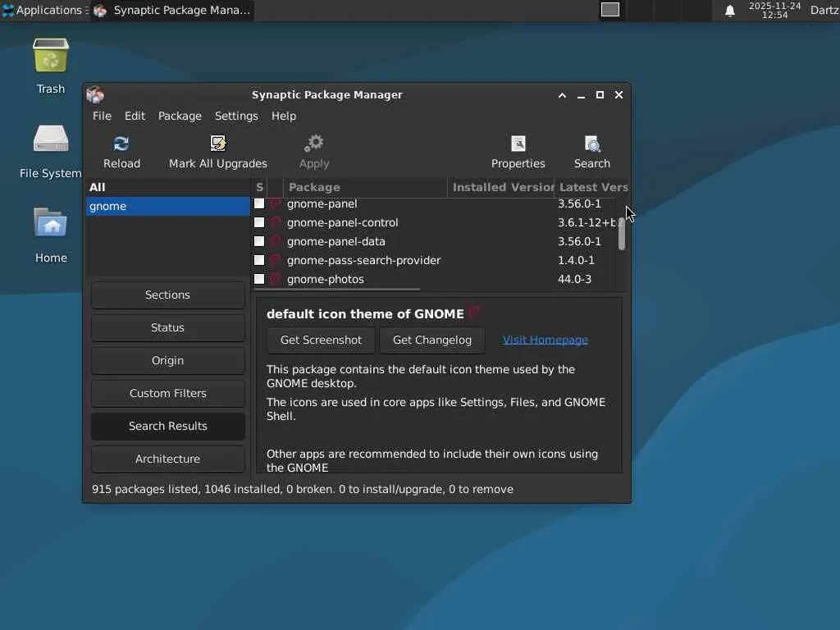Open the Package menu
Image resolution: width=840 pixels, height=630 pixels.
pyautogui.click(x=180, y=116)
